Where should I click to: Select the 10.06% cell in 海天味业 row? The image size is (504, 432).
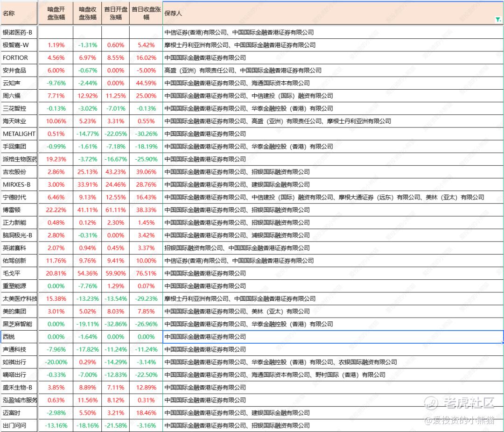[56, 121]
